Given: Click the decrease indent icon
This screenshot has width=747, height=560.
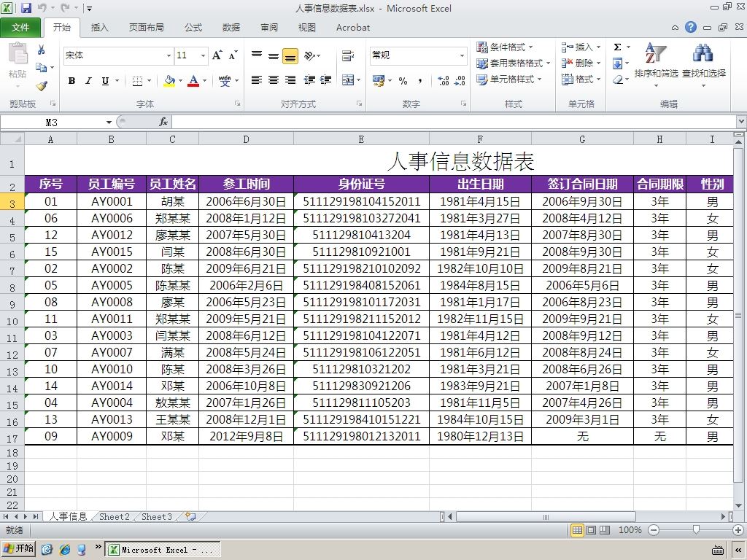Looking at the screenshot, I should pos(309,79).
